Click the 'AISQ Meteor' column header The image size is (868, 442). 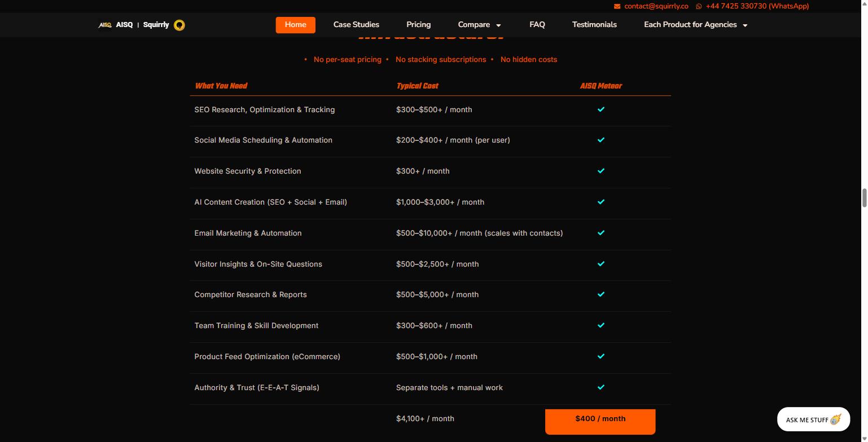tap(600, 86)
